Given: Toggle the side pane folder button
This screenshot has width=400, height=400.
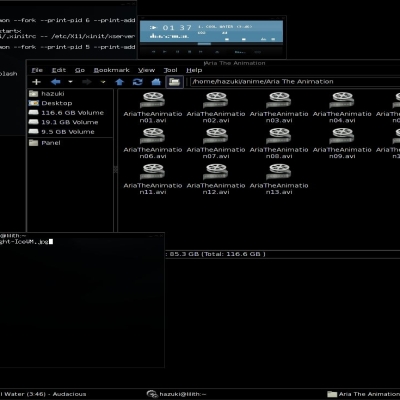Looking at the screenshot, I should pyautogui.click(x=174, y=82).
